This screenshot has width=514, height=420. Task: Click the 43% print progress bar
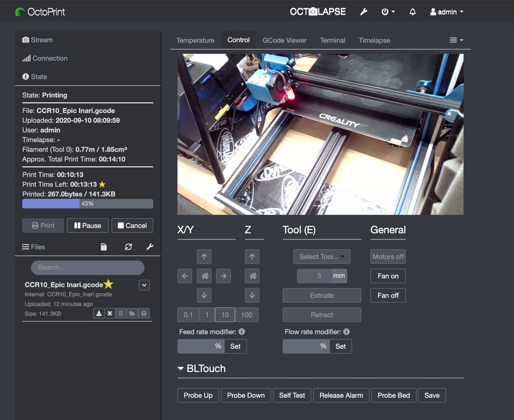tap(88, 204)
